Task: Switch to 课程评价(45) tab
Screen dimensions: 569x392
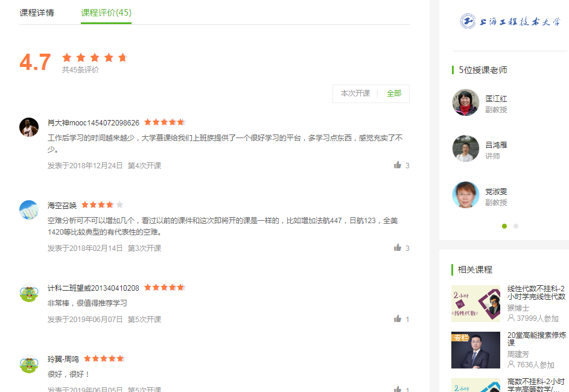Action: coord(106,13)
